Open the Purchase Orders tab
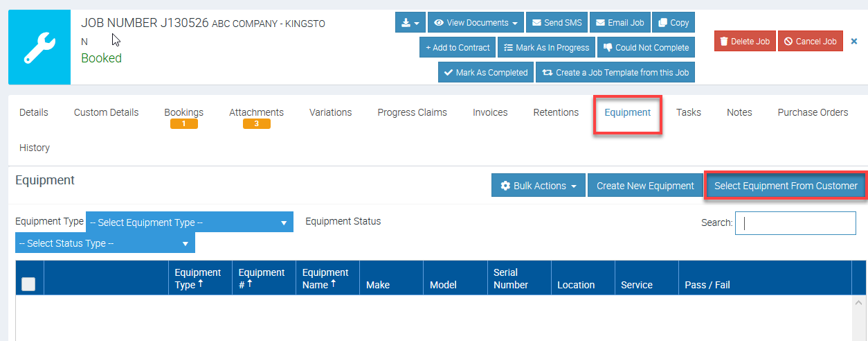The width and height of the screenshot is (868, 341). (x=813, y=112)
